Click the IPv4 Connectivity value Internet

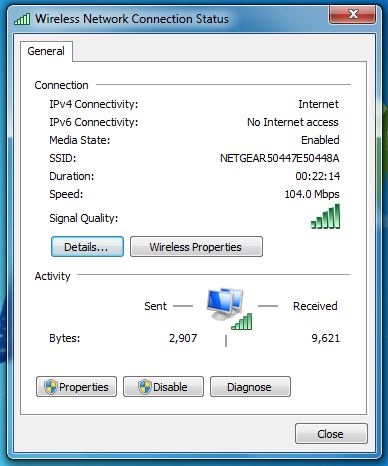pyautogui.click(x=318, y=104)
